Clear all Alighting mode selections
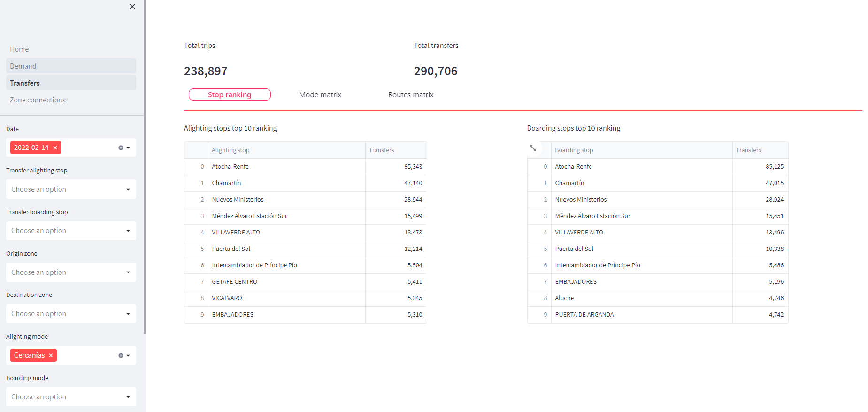868x412 pixels. (x=121, y=356)
